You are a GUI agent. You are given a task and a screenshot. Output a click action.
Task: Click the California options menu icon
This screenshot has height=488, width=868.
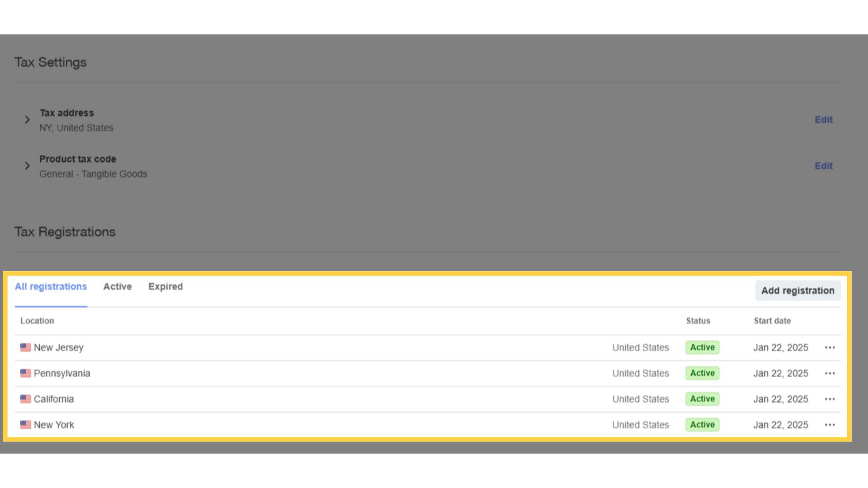tap(829, 399)
